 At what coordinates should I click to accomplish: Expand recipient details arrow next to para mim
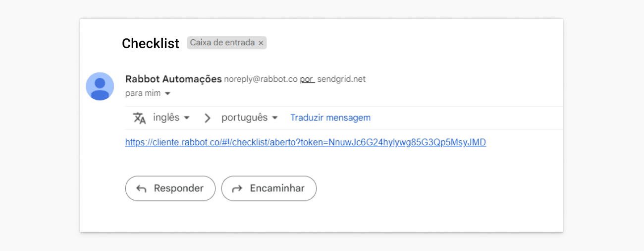pos(167,93)
